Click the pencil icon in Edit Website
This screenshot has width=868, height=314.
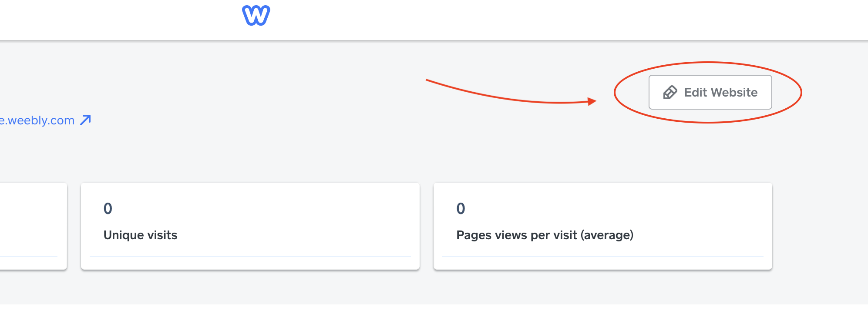[x=670, y=93]
